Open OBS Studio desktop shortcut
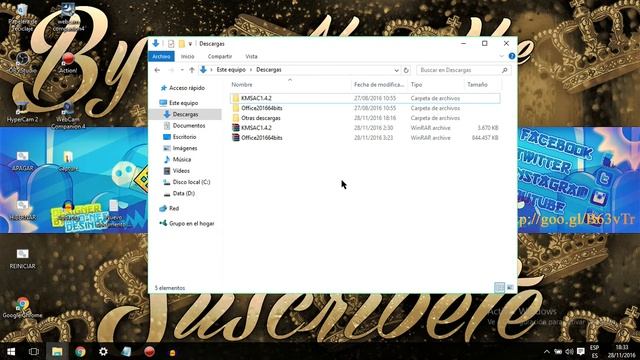Image resolution: width=640 pixels, height=360 pixels. (x=22, y=63)
